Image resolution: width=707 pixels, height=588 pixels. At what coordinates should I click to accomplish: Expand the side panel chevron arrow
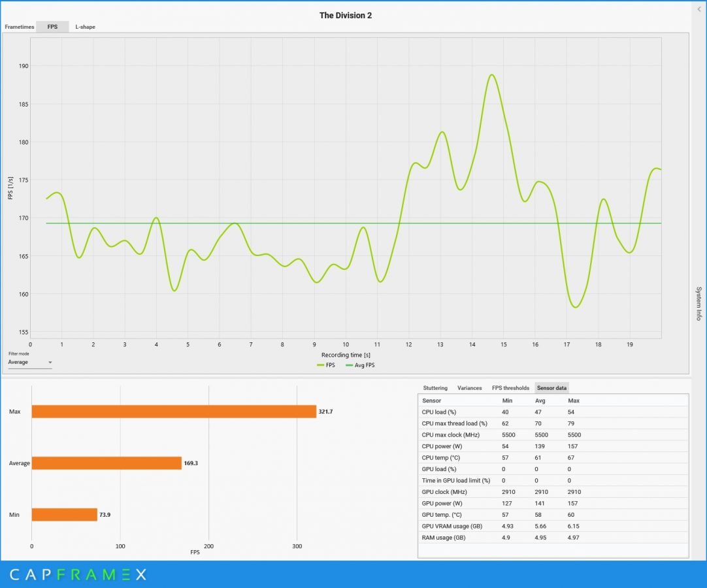click(x=699, y=9)
